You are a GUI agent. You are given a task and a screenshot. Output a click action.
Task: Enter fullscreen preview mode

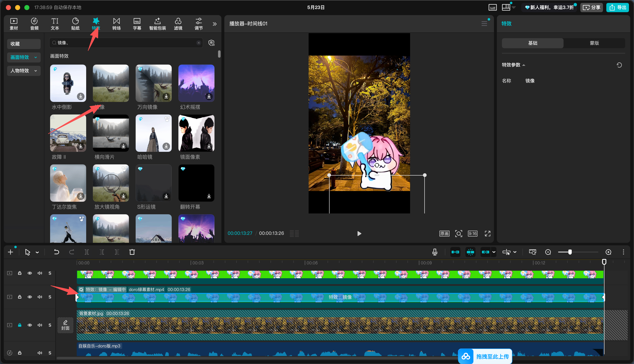[487, 234]
